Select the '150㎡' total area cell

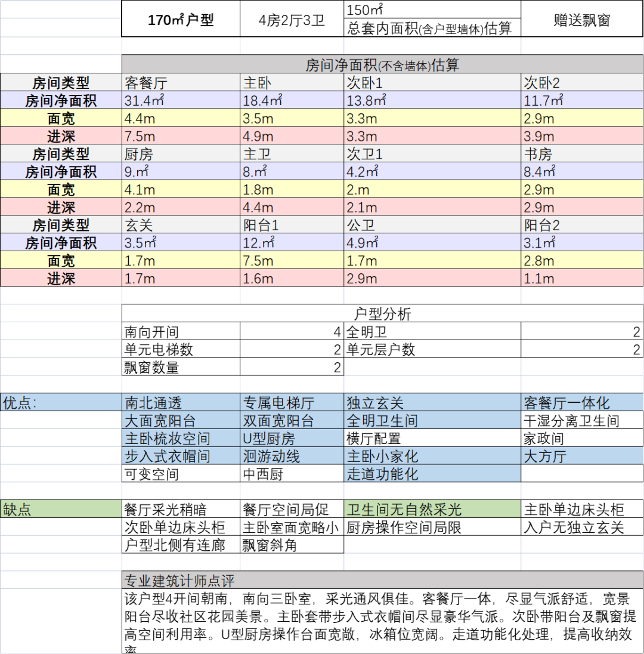click(432, 10)
